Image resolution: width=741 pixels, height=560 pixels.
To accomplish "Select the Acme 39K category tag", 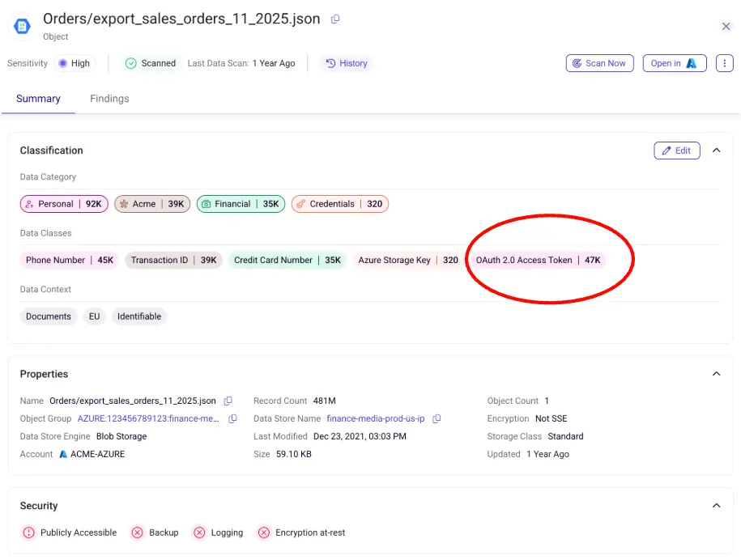I will pyautogui.click(x=152, y=204).
